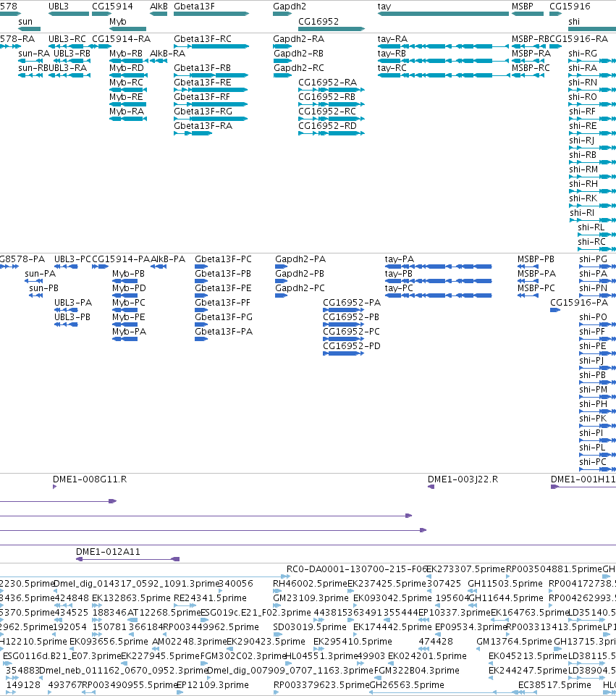Select transcript Gapdh2-RB
The width and height of the screenshot is (616, 696).
point(282,61)
